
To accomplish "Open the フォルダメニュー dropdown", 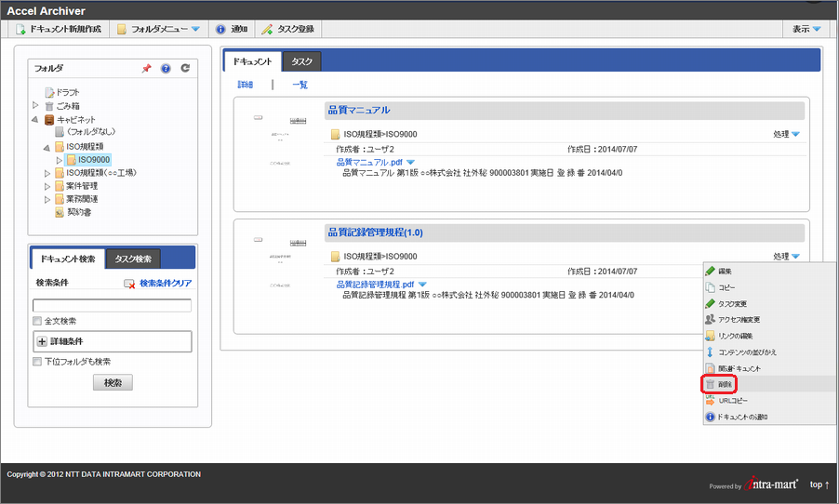I will pos(158,30).
